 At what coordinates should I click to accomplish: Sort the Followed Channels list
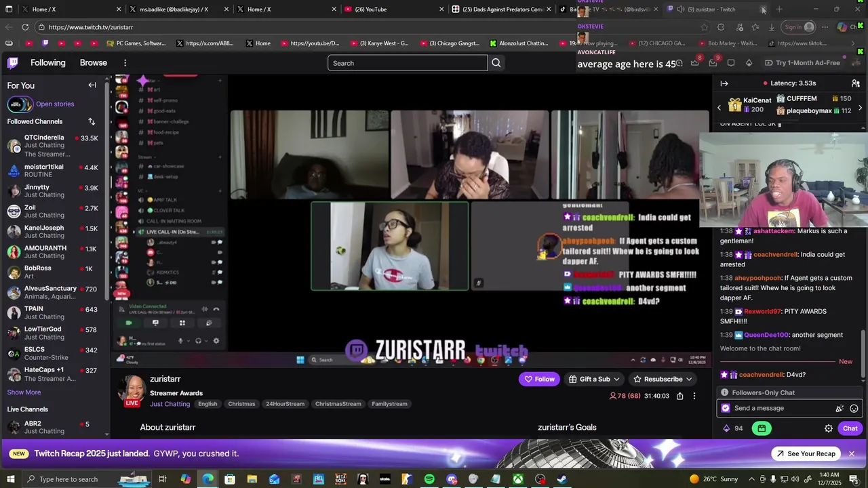point(92,121)
